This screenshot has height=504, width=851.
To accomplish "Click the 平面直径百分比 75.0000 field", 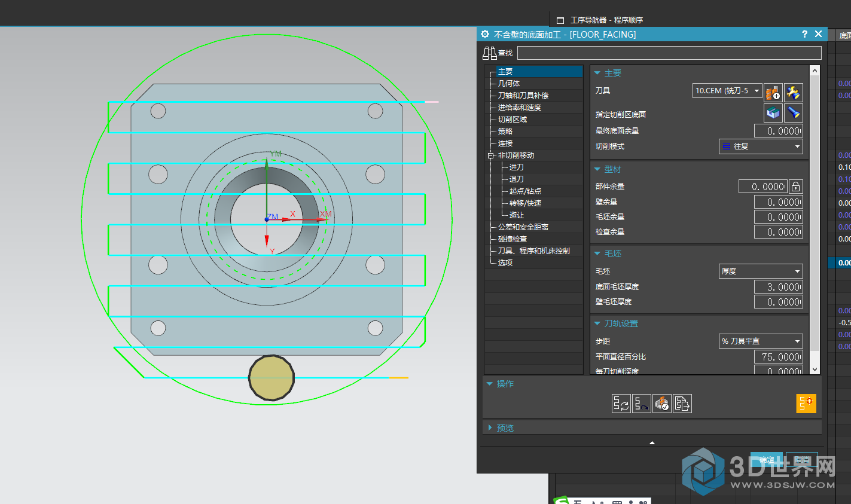I will (x=778, y=357).
